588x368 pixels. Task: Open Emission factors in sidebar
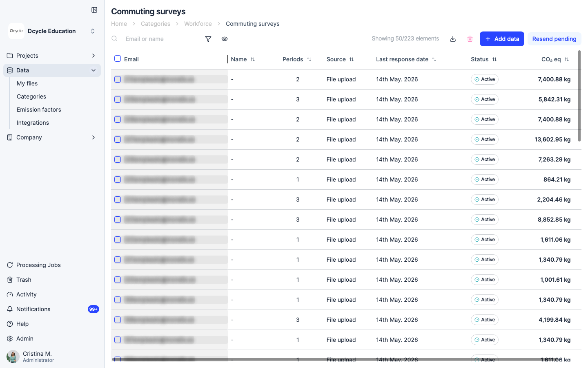click(39, 110)
